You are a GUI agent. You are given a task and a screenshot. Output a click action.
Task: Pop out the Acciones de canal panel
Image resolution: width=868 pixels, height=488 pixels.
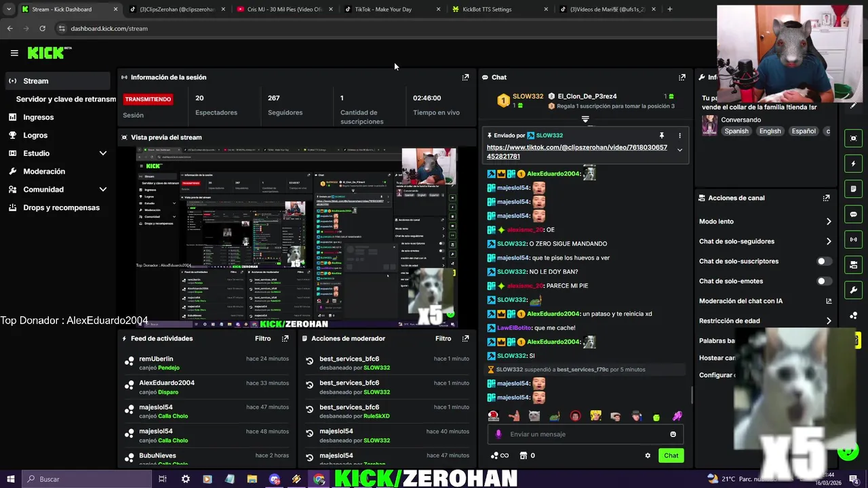(826, 198)
